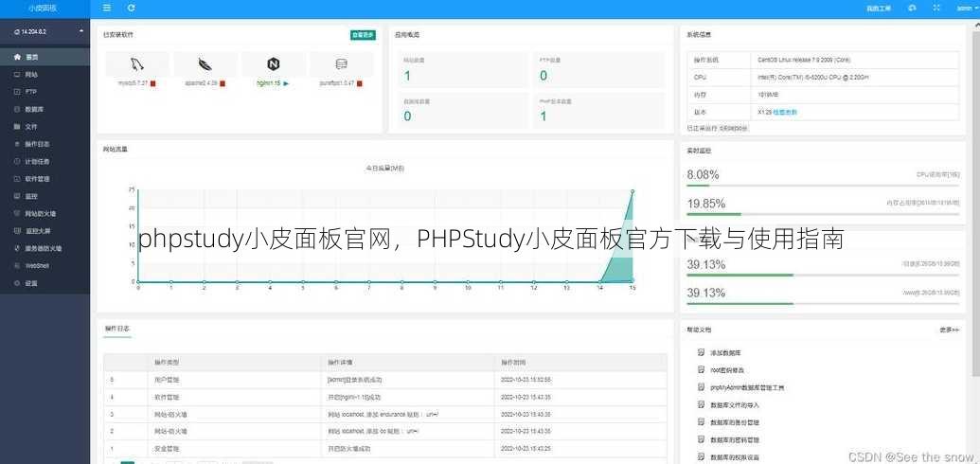Viewport: 980px width, 464px height.
Task: Click the MySQL dolphin software icon
Action: point(137,63)
